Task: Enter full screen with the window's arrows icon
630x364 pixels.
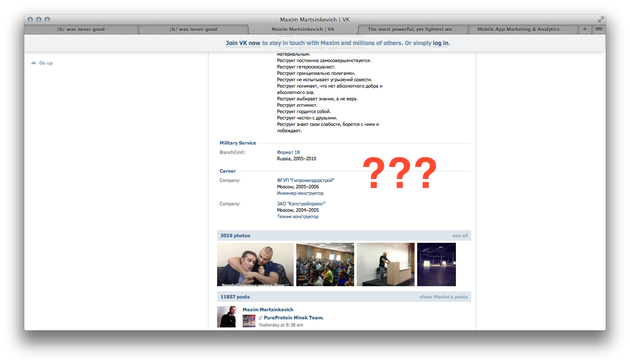Action: (601, 20)
